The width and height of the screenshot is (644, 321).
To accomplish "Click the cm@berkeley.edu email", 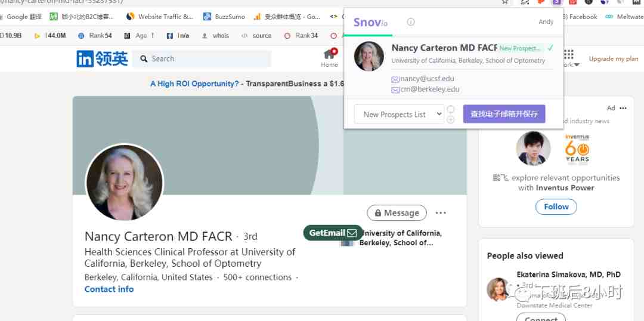I will [x=429, y=89].
